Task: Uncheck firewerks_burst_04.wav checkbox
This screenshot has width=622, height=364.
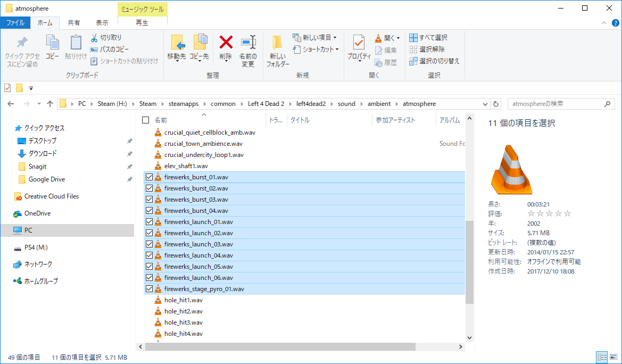Action: (149, 210)
